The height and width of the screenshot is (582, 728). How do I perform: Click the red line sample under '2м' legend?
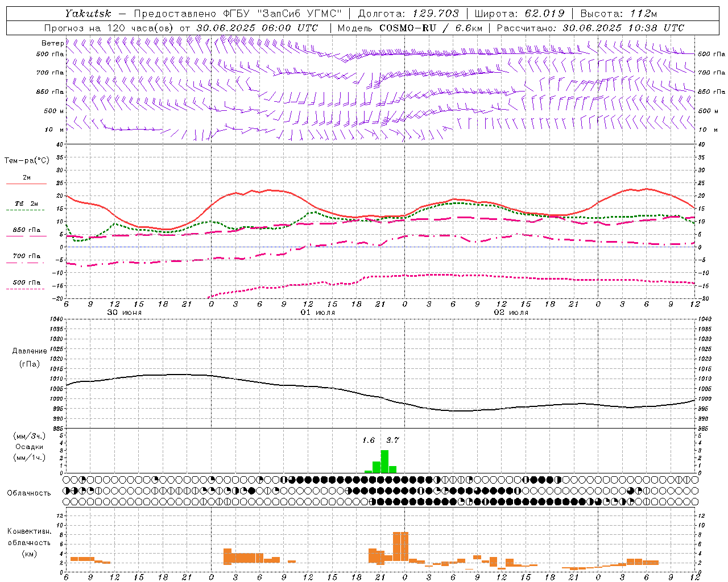tap(26, 184)
